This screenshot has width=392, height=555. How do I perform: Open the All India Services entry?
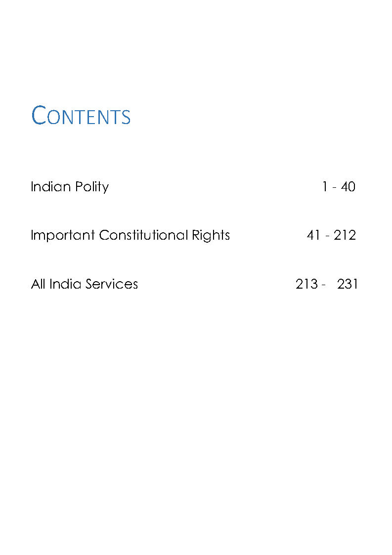click(85, 284)
